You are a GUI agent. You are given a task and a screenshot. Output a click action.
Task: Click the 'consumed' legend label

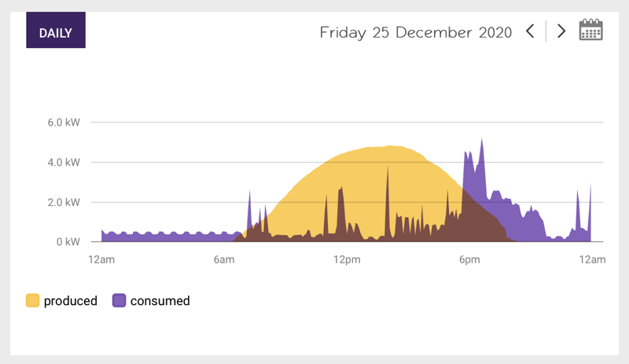click(160, 300)
